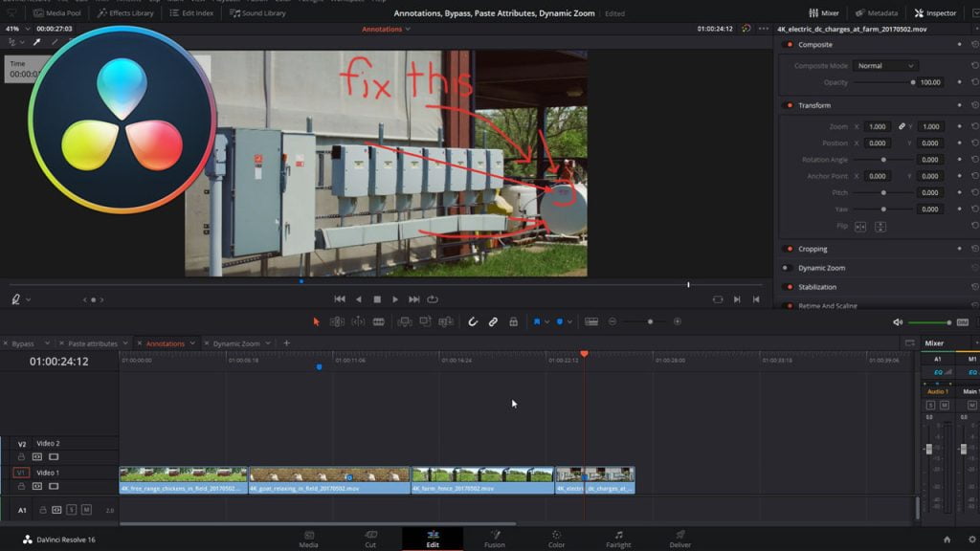
Task: Select the Paste attributes timeline tab
Action: (92, 342)
